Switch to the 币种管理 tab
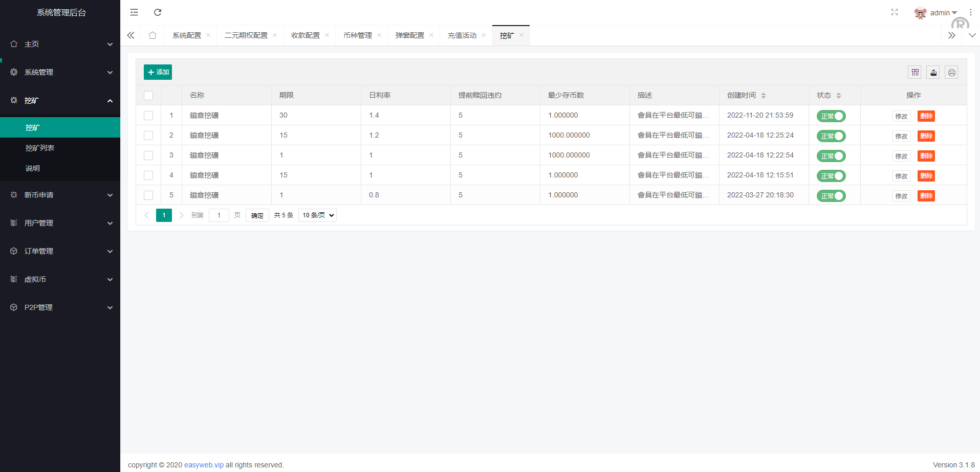Image resolution: width=980 pixels, height=472 pixels. [x=358, y=35]
